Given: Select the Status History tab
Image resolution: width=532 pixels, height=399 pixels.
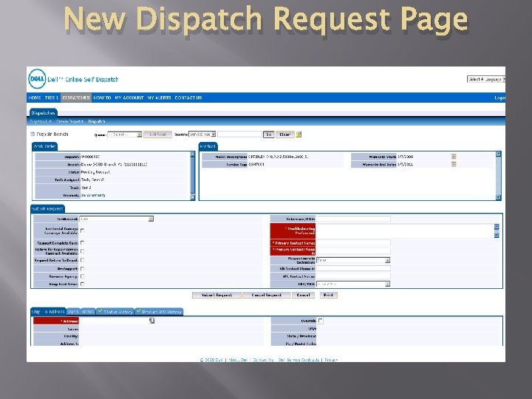Looking at the screenshot, I should [115, 312].
